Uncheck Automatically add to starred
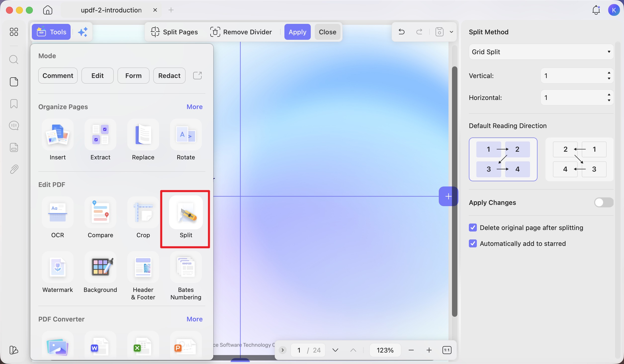Screen dimensions: 624x364 pyautogui.click(x=473, y=243)
